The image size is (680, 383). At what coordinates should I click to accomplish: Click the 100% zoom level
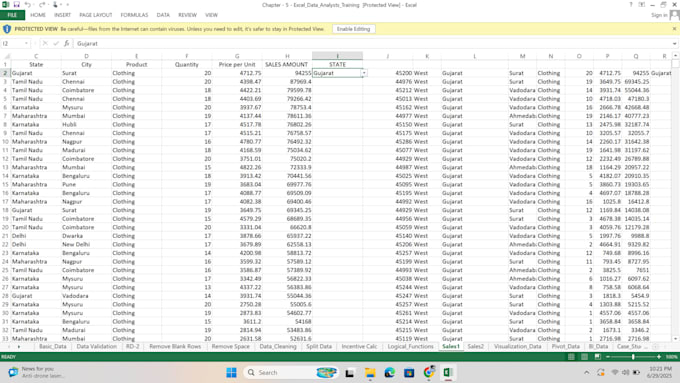click(x=671, y=357)
